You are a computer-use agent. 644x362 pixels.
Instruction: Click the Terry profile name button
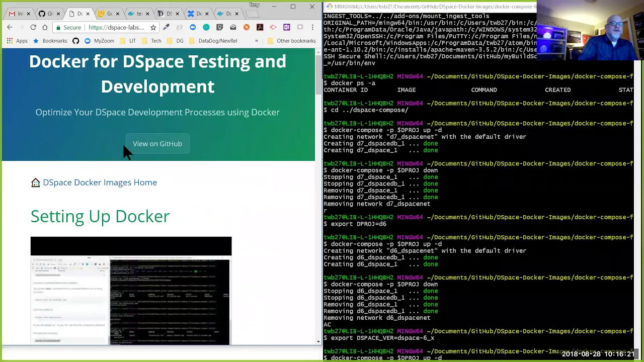[x=254, y=5]
